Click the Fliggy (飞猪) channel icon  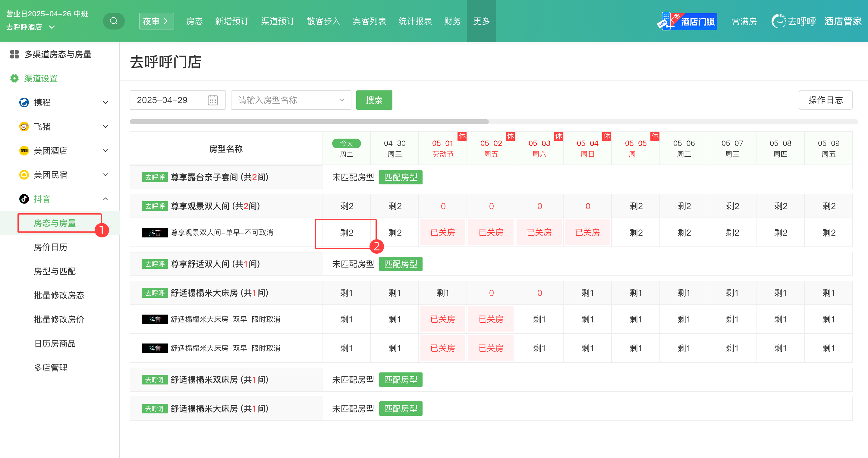click(24, 127)
